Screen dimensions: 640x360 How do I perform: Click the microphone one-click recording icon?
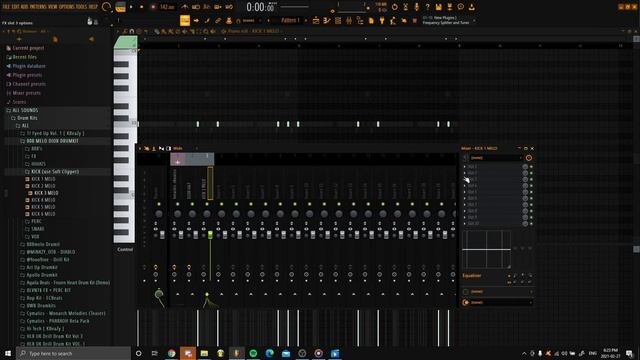tap(416, 7)
